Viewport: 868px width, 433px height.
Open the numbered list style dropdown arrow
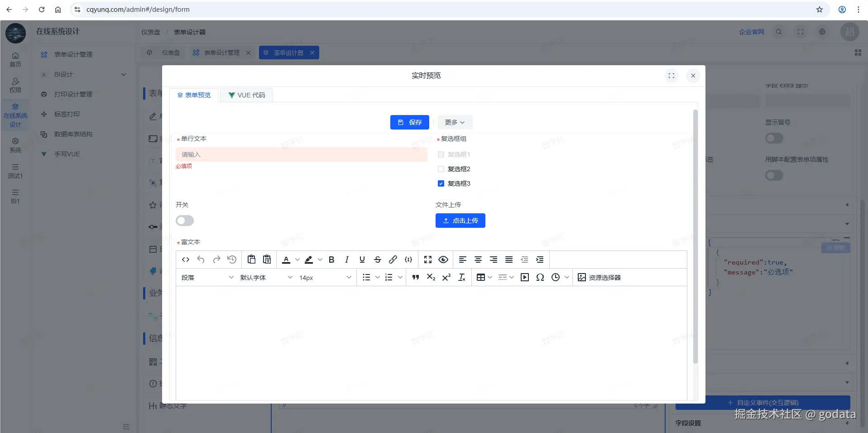tap(400, 277)
